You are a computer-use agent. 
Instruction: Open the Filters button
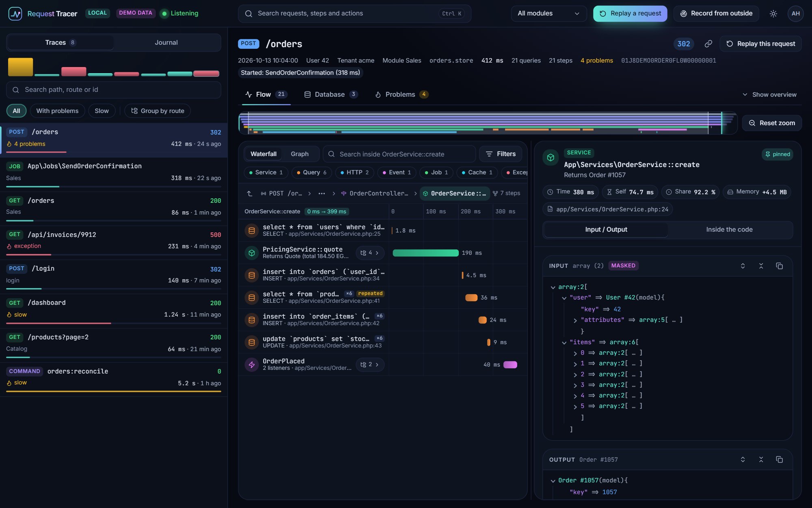(x=501, y=154)
